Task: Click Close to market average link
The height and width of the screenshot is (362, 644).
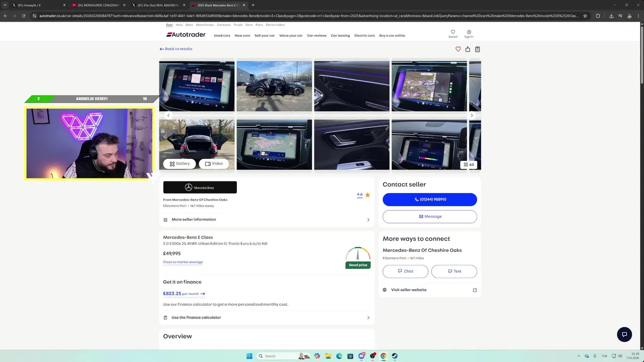Action: 183,262
